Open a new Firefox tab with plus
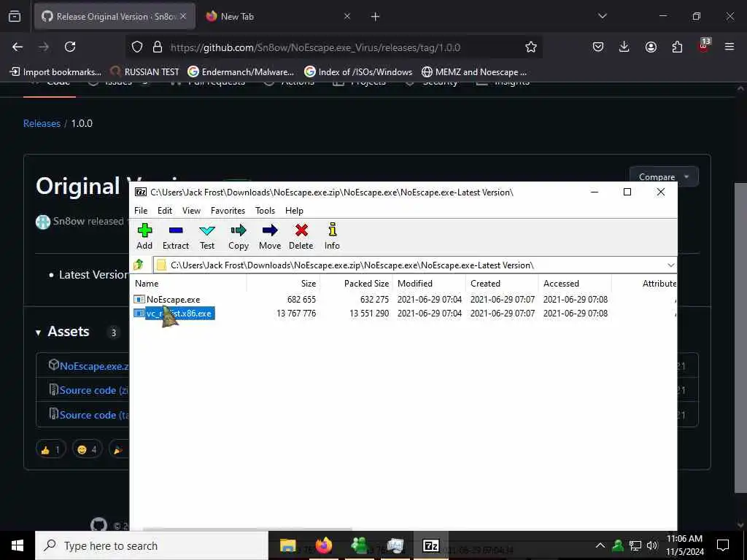Image resolution: width=747 pixels, height=560 pixels. point(376,17)
